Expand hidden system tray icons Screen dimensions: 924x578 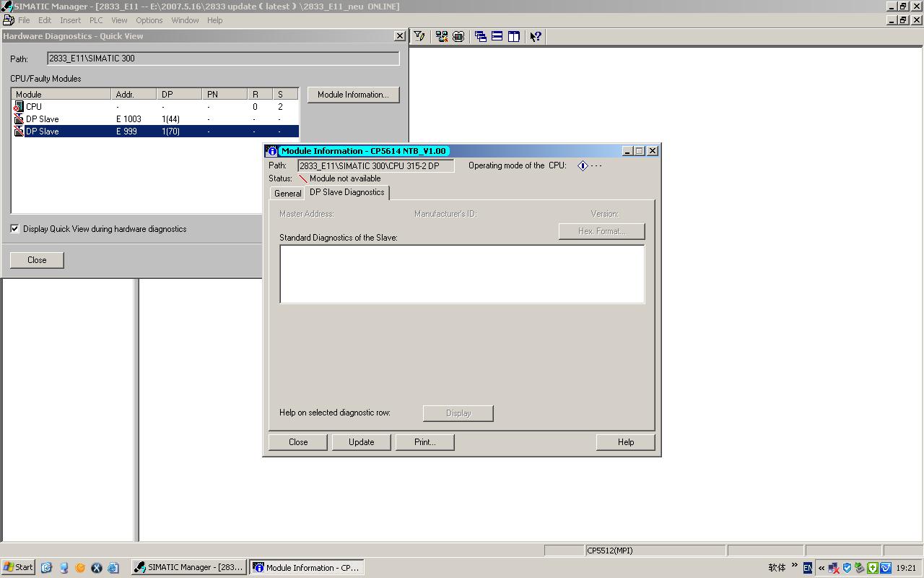[x=821, y=568]
